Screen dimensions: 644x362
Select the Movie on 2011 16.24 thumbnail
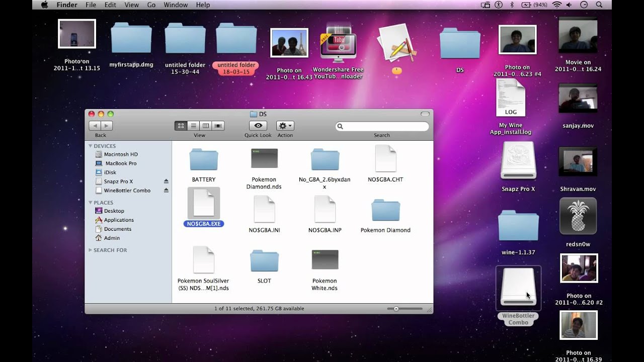(578, 35)
